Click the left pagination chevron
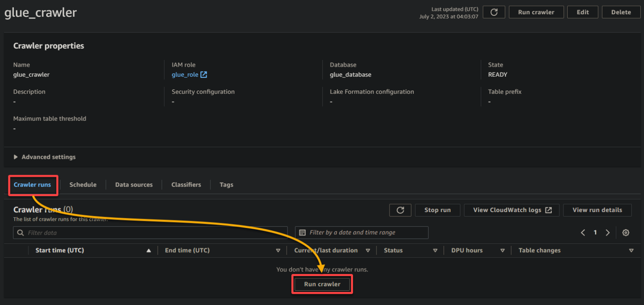The image size is (644, 305). point(582,233)
